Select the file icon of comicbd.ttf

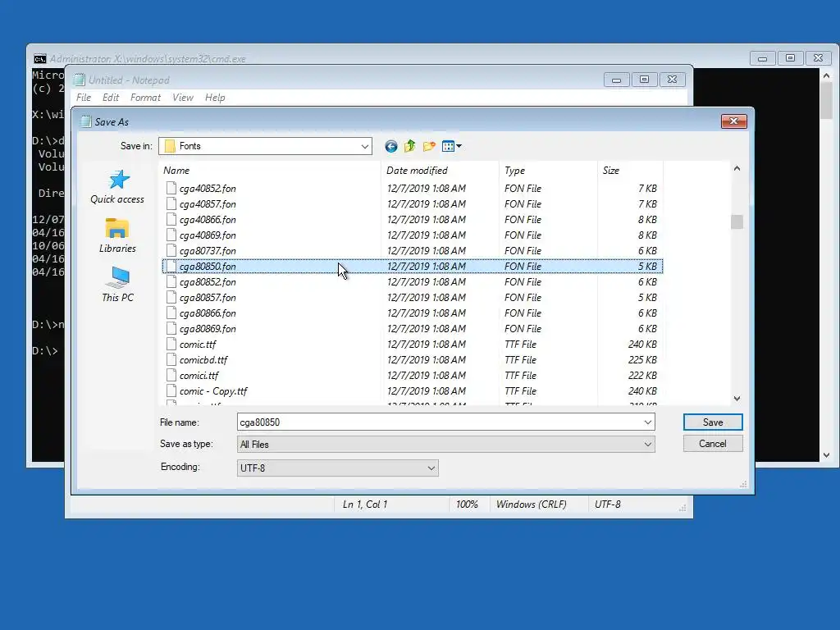click(x=171, y=359)
